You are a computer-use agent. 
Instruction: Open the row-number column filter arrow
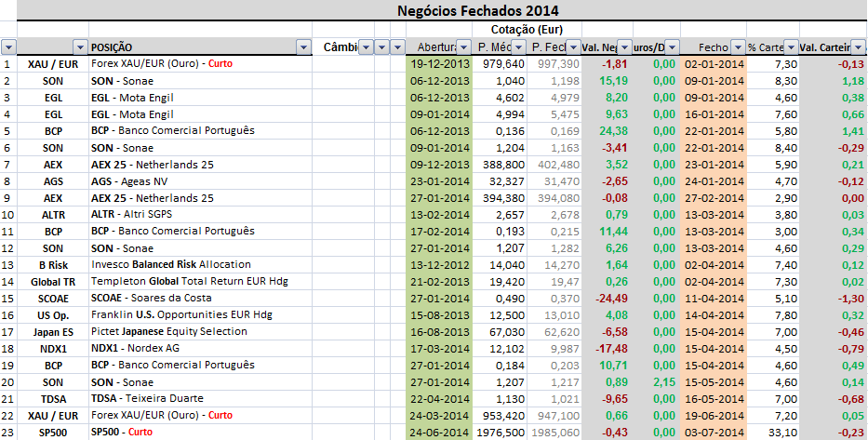pyautogui.click(x=8, y=47)
